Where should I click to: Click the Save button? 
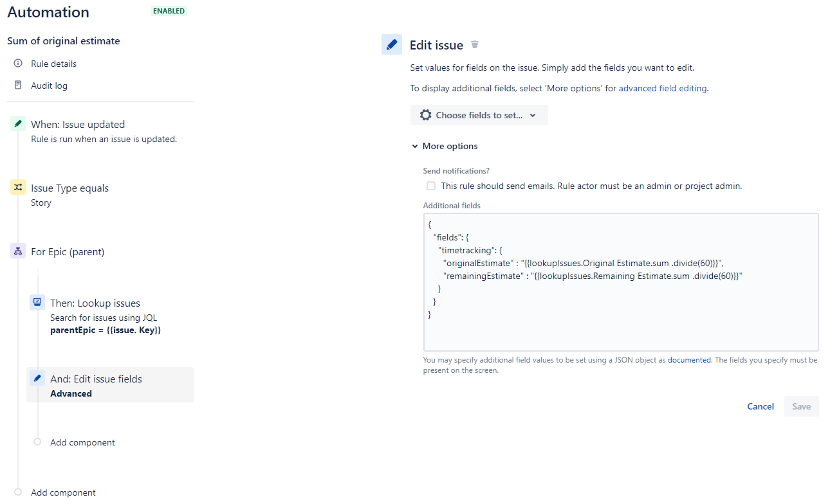(801, 406)
